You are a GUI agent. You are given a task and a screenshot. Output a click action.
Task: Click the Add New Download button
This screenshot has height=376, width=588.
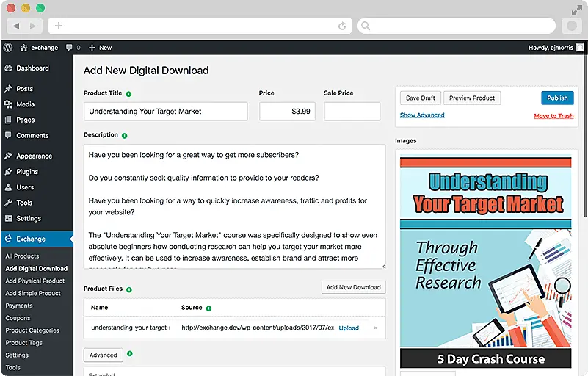tap(353, 287)
